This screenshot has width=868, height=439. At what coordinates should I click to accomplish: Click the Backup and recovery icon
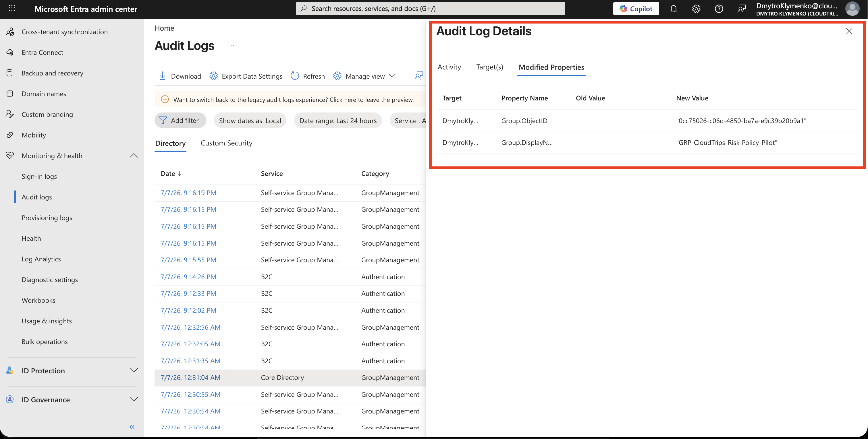pyautogui.click(x=10, y=73)
